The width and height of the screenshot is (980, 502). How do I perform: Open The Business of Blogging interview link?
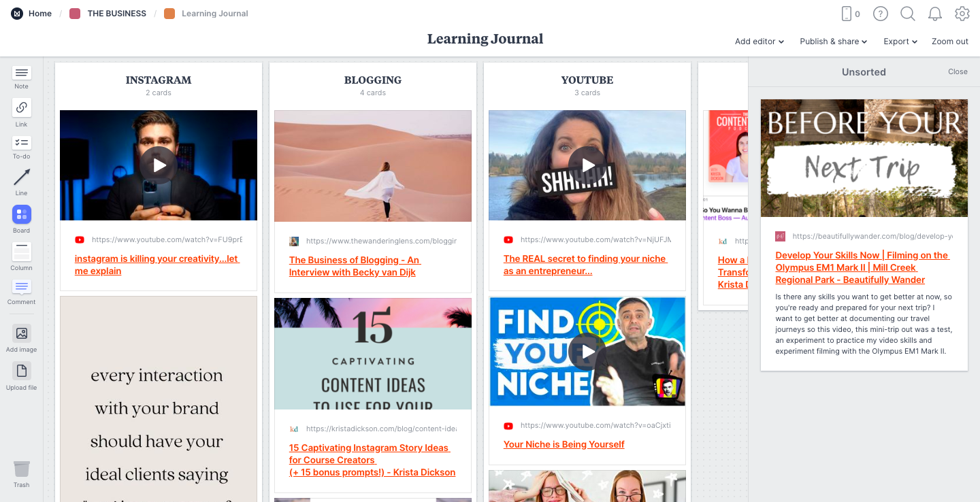[x=355, y=266]
